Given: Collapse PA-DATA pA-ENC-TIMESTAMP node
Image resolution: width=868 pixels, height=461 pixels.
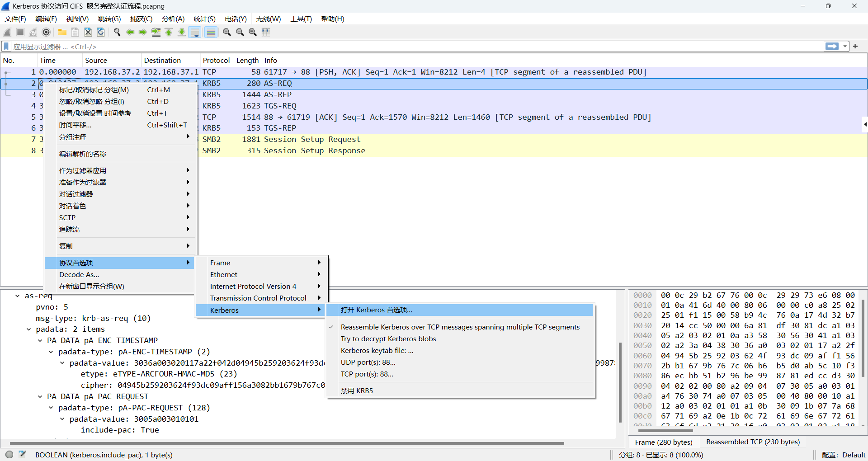Looking at the screenshot, I should [x=40, y=341].
